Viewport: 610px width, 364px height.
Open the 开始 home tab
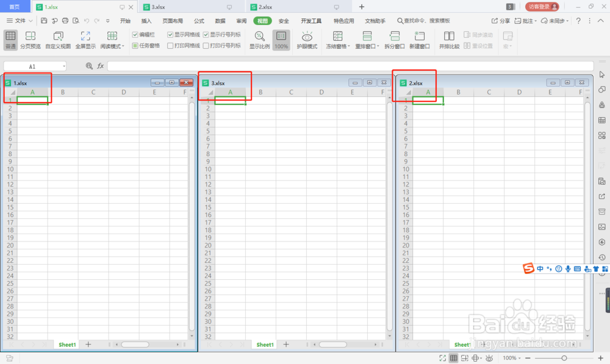click(125, 21)
